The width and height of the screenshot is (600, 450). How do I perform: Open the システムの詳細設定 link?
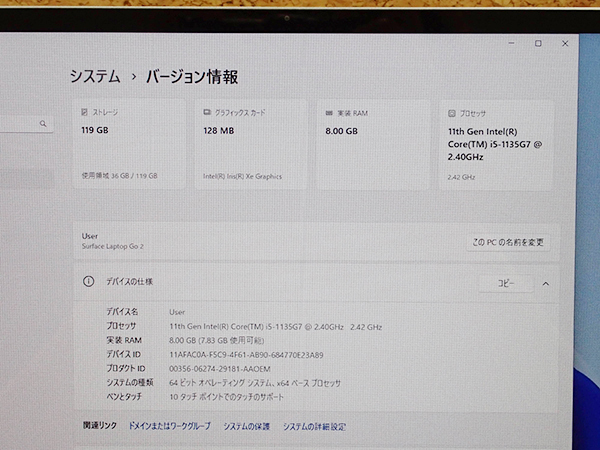click(314, 426)
